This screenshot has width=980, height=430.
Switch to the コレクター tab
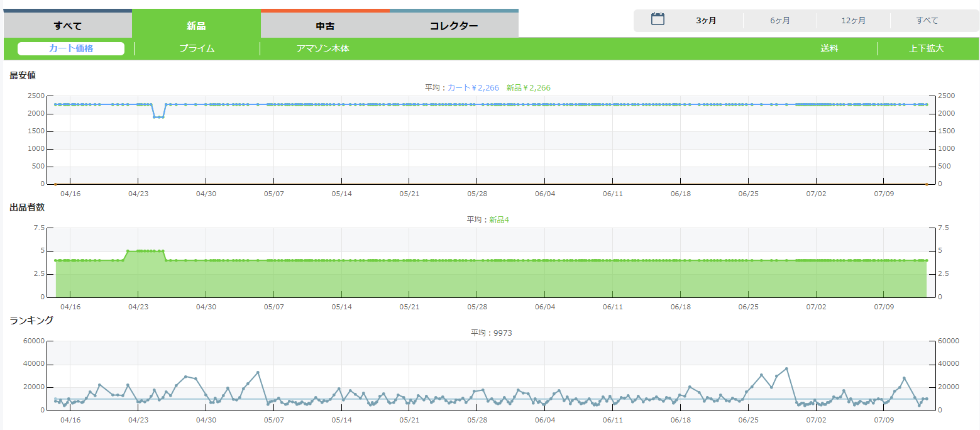[454, 26]
